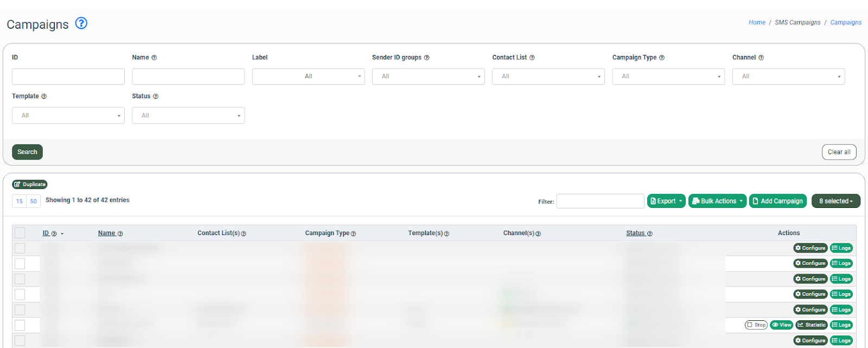Click the help icon next to Campaign Type filter
This screenshot has width=868, height=348.
[662, 58]
